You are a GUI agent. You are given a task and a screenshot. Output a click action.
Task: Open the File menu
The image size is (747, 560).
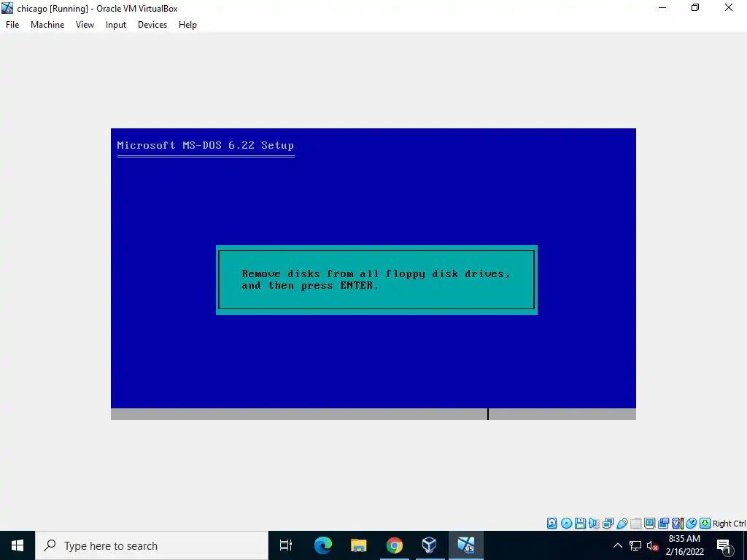(12, 25)
